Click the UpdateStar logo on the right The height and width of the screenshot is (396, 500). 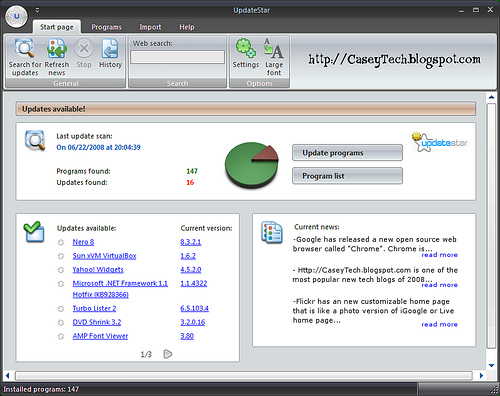point(439,142)
